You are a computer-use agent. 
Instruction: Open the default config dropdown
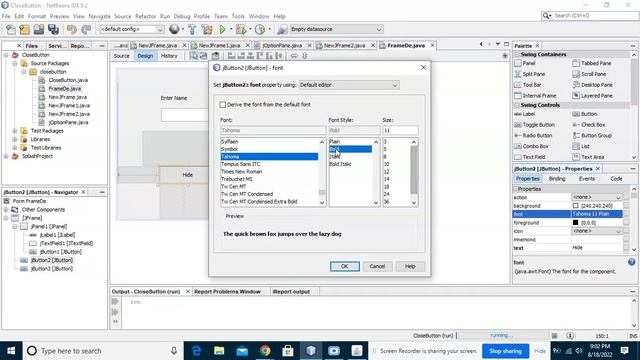pyautogui.click(x=131, y=29)
